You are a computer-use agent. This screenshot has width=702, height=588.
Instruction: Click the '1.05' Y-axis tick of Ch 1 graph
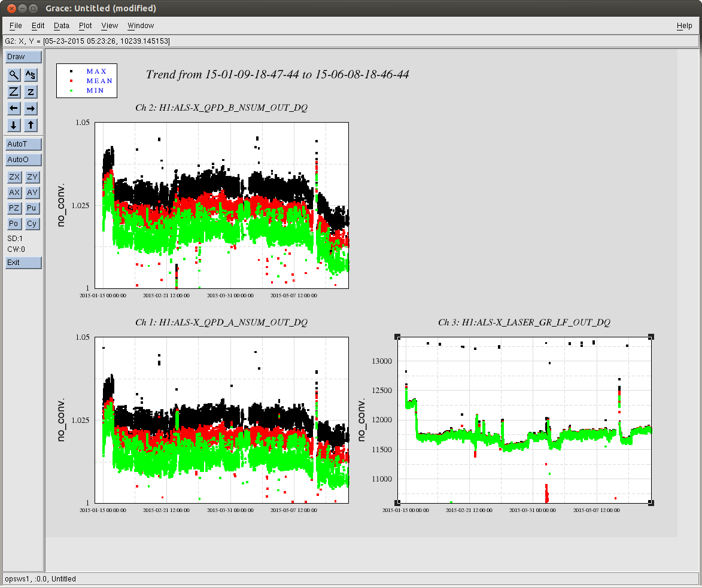[x=83, y=337]
